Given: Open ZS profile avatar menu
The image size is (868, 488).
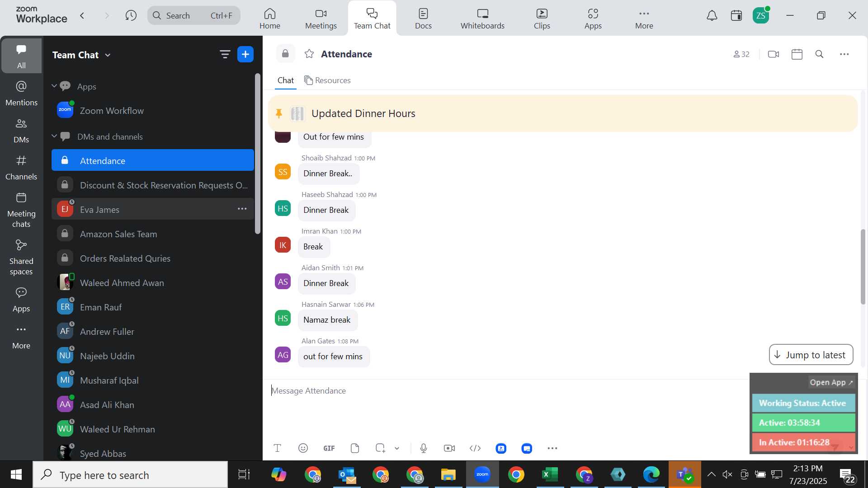Looking at the screenshot, I should click(x=761, y=16).
